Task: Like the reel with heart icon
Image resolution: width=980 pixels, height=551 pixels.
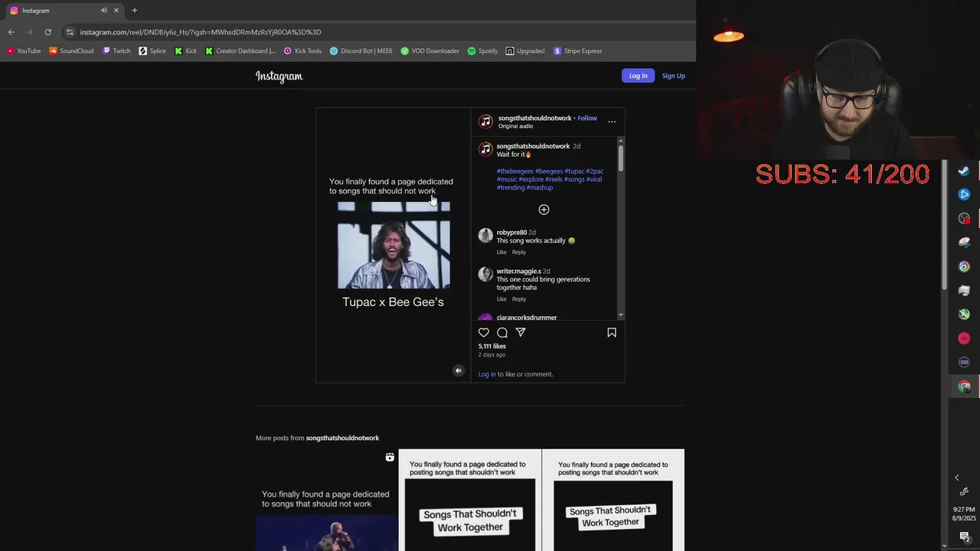Action: point(484,332)
